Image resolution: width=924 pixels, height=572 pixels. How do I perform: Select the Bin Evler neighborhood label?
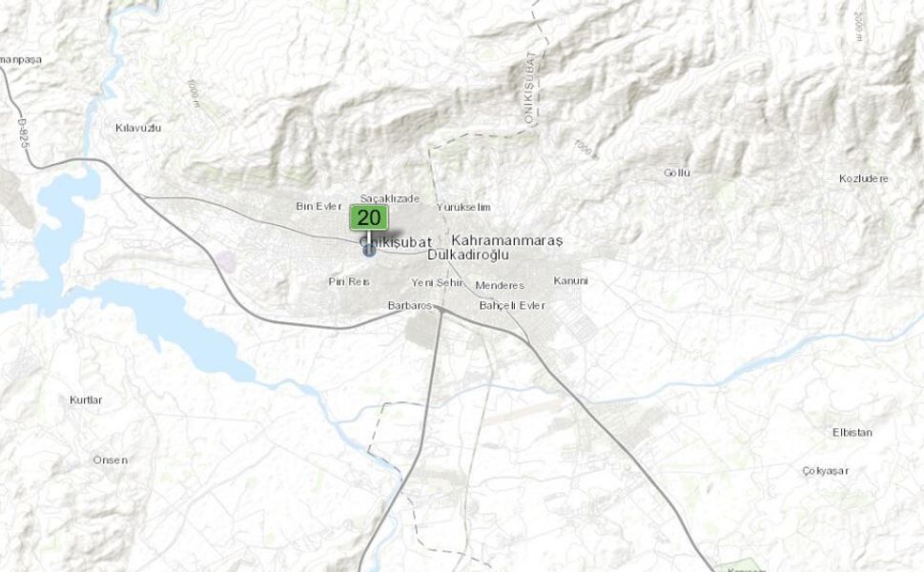coord(318,206)
